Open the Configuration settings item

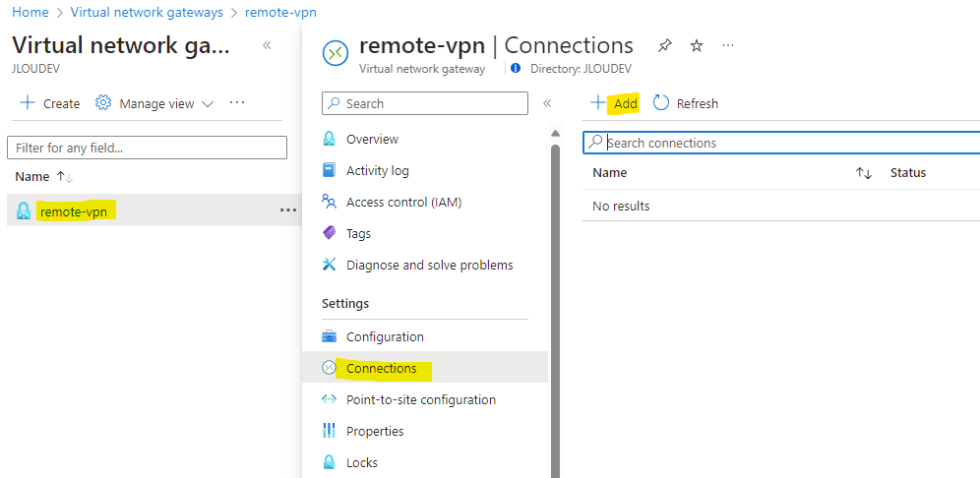(385, 336)
